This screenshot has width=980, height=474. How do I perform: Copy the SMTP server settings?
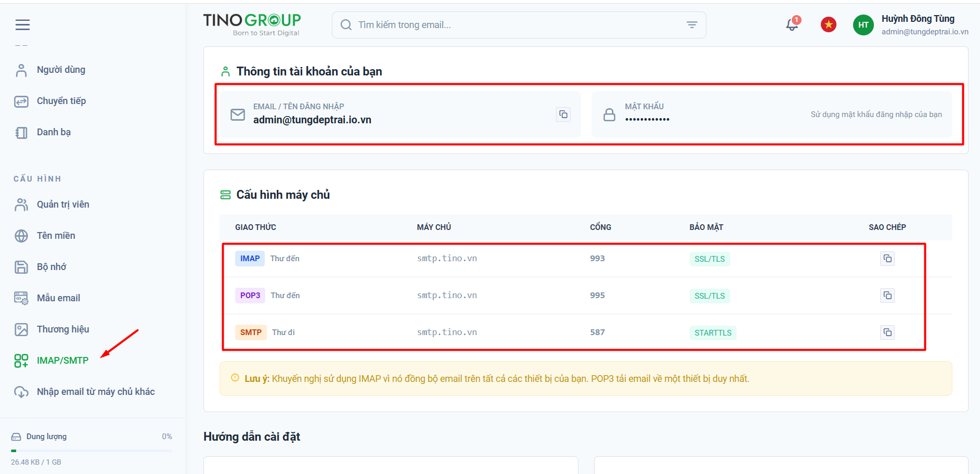pos(887,332)
